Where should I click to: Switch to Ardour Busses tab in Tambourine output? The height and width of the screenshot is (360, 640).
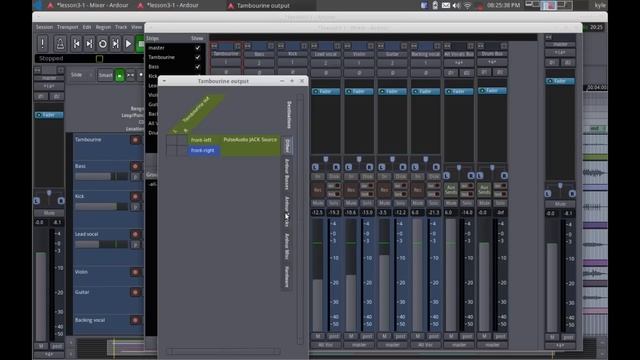tap(287, 174)
